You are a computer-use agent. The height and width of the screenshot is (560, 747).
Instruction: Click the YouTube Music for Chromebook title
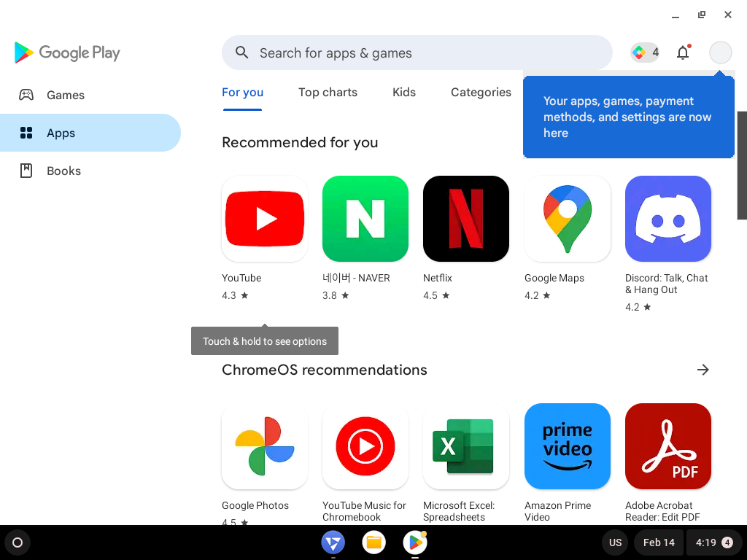pyautogui.click(x=365, y=511)
